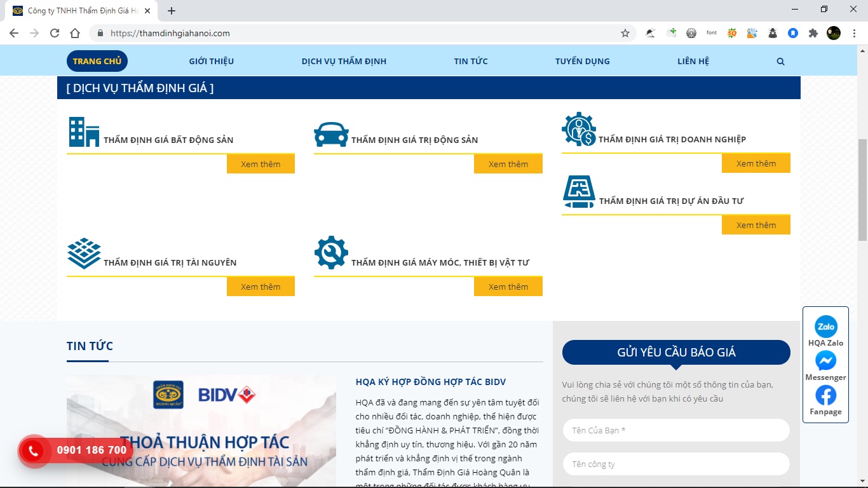The width and height of the screenshot is (868, 488).
Task: Click Xem thêm under Thẩm Định Giá Trị Động Sản
Action: coord(508,164)
